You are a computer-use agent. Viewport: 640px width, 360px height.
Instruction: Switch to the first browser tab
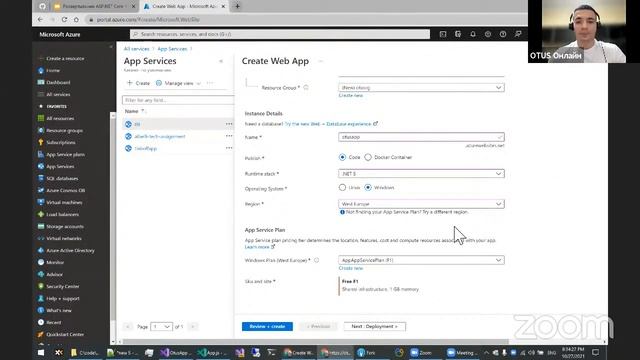click(93, 7)
